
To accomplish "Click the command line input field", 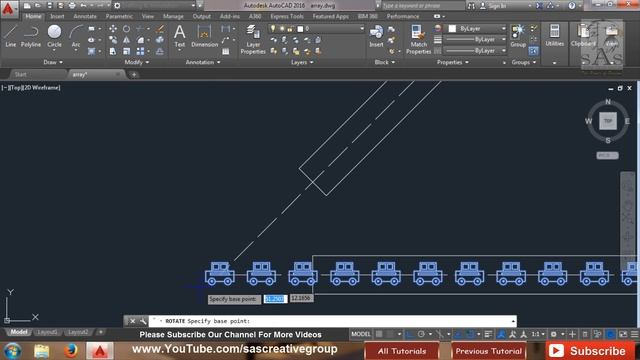I will 333,321.
